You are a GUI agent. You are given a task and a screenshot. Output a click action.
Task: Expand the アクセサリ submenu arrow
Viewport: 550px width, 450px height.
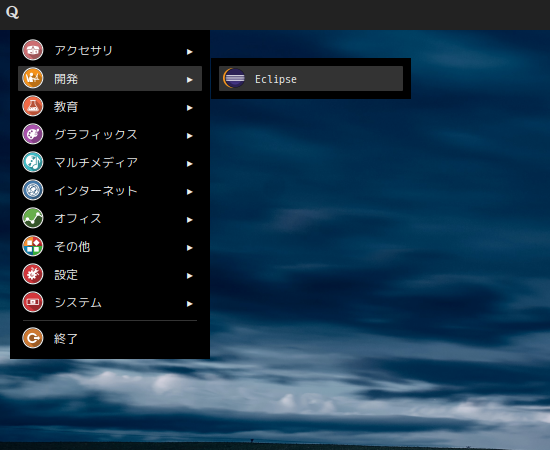pyautogui.click(x=190, y=52)
